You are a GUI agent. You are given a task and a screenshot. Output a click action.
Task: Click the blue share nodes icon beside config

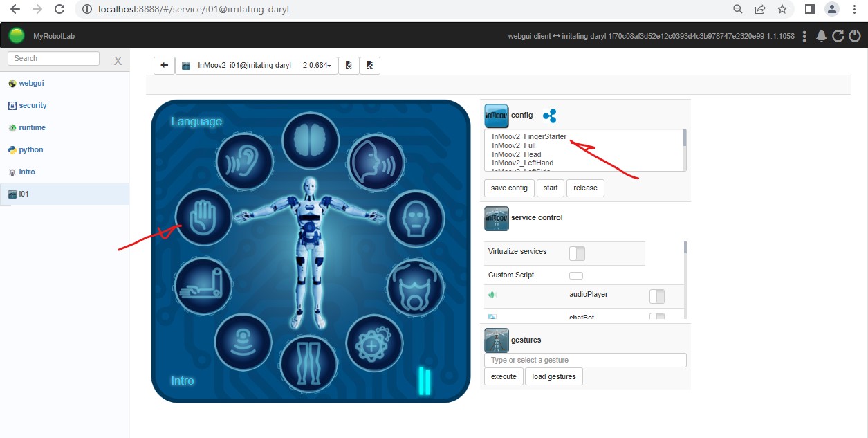(549, 116)
